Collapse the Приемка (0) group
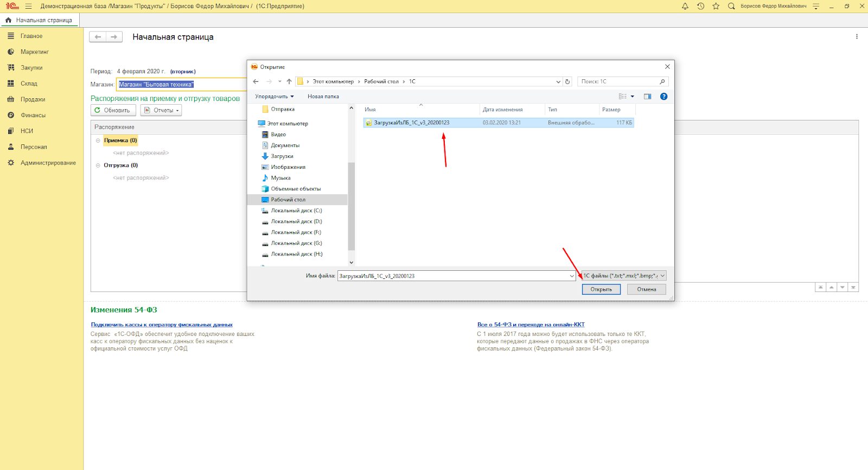Screen dimensions: 868x470 click(98, 141)
